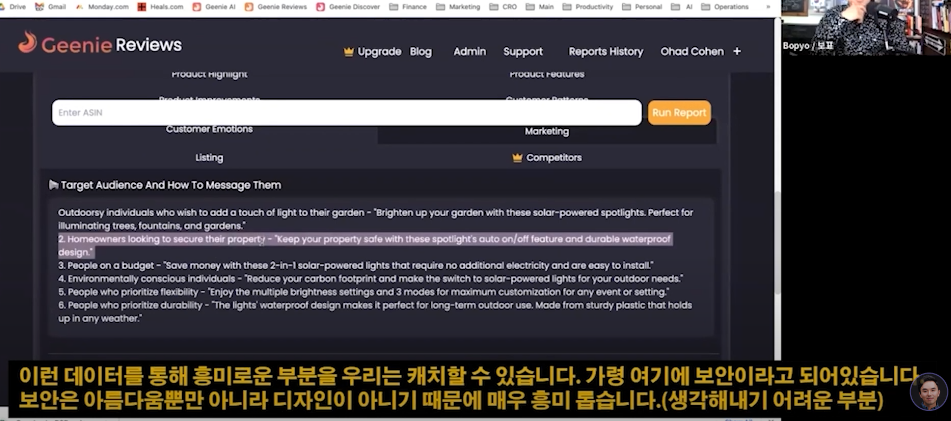The image size is (951, 421).
Task: Click the Geenie Reviews bookmark favicon
Action: 249,7
